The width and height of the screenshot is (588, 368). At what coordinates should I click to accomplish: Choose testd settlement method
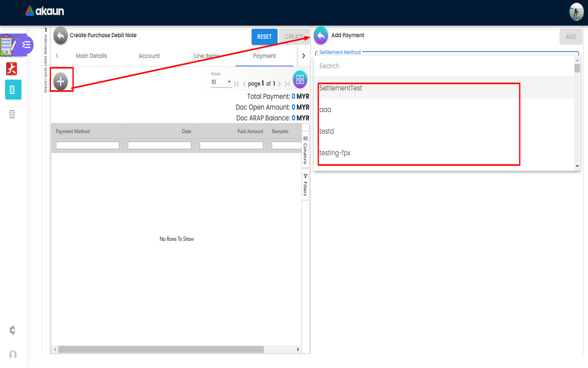[443, 131]
